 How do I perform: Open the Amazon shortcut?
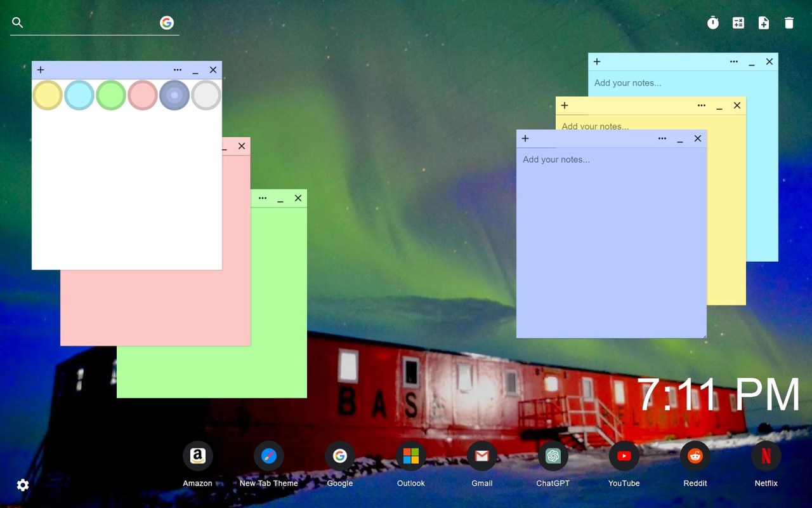tap(198, 456)
